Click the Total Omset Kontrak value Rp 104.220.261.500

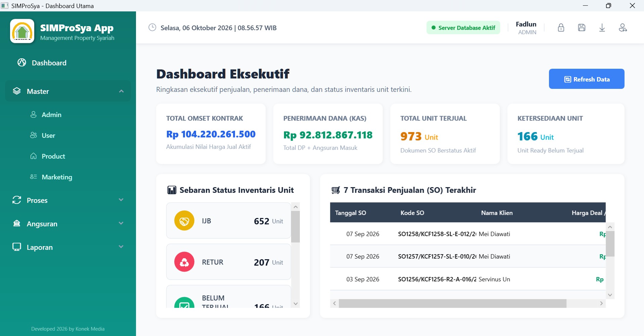211,134
